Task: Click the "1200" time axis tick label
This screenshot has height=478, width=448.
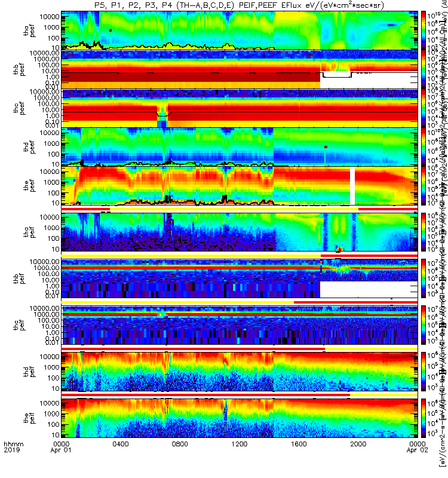Action: point(240,444)
